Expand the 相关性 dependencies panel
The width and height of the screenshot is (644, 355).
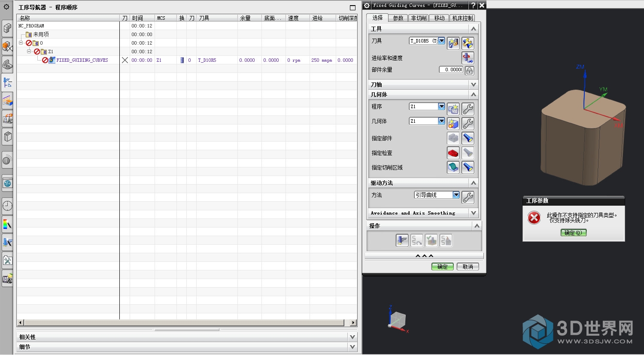[352, 337]
